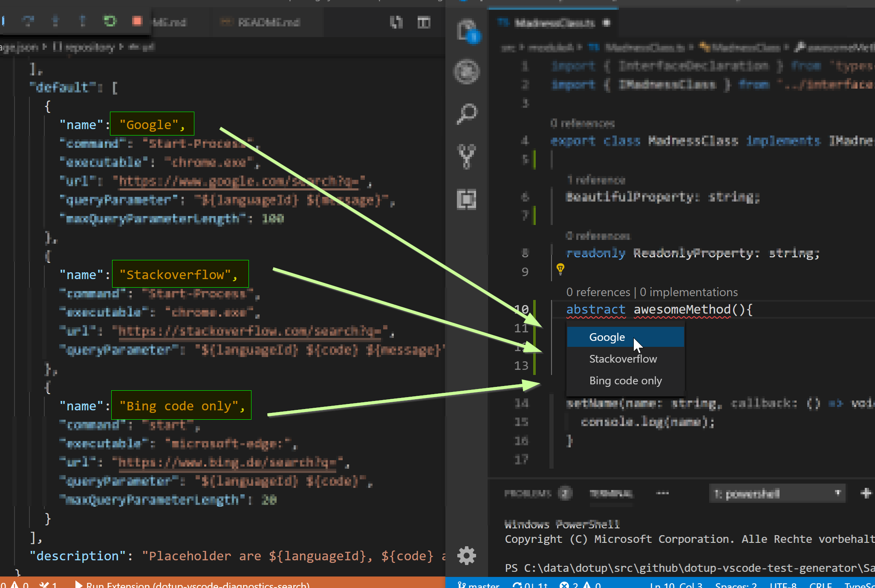The width and height of the screenshot is (875, 588).
Task: Open the Manage gear icon
Action: pyautogui.click(x=467, y=556)
